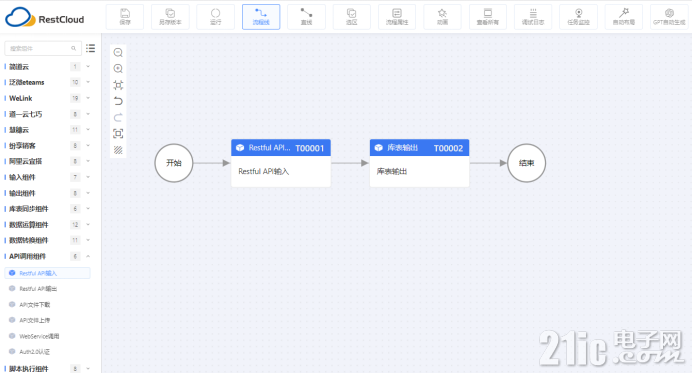Click the 库表输出 node body text
Image resolution: width=693 pixels, height=373 pixels.
pyautogui.click(x=392, y=171)
